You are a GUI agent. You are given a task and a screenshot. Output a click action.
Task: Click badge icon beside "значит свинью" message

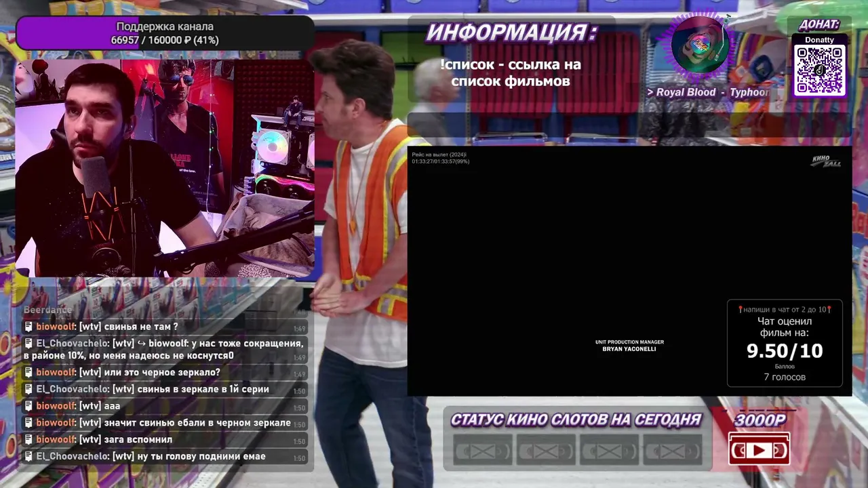tap(28, 423)
